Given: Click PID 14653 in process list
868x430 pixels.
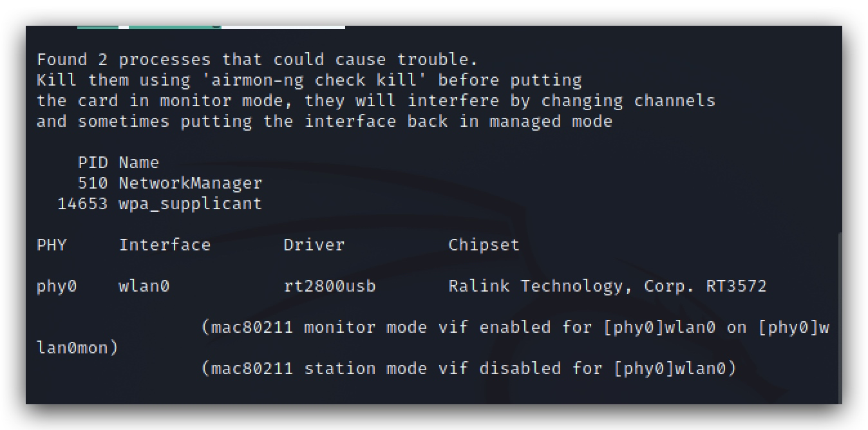Looking at the screenshot, I should (x=82, y=204).
